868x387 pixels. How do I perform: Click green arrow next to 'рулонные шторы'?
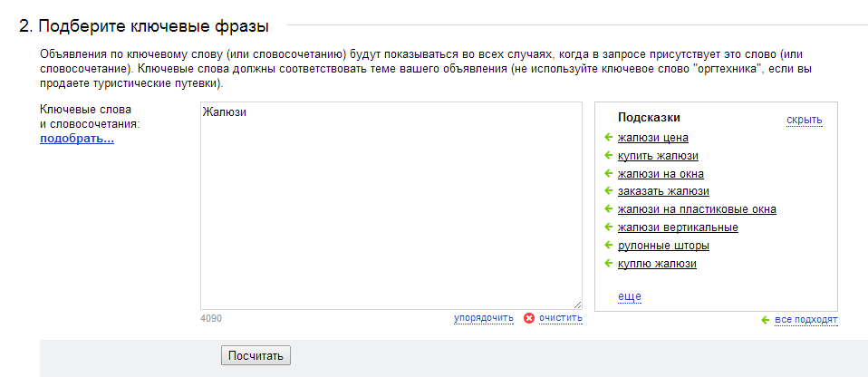(x=608, y=246)
